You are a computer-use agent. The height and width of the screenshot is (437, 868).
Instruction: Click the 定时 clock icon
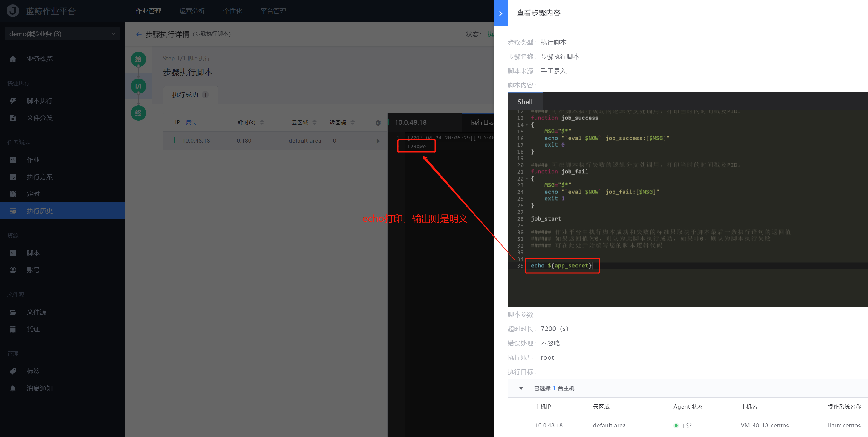click(13, 194)
